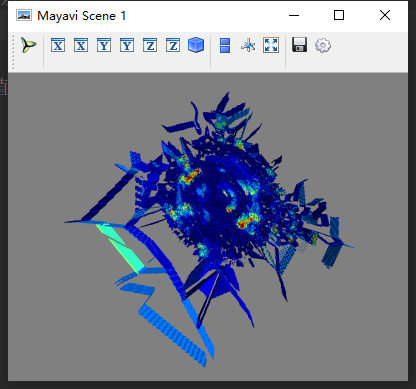This screenshot has width=416, height=389.
Task: Click the cyan strip in the 3D scene
Action: tap(120, 247)
